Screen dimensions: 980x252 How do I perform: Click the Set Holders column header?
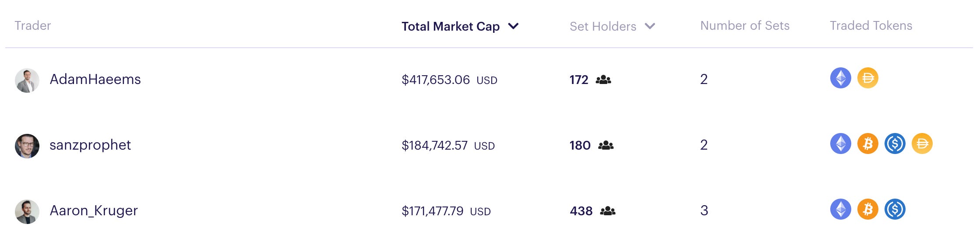pos(603,26)
